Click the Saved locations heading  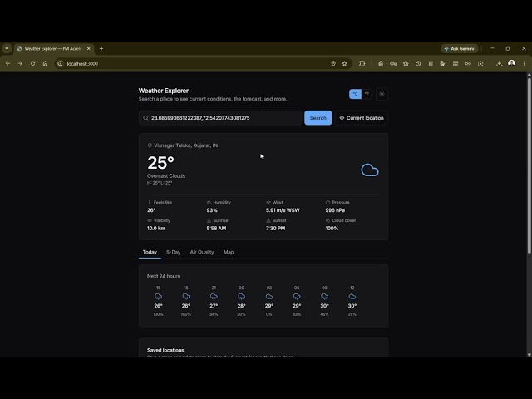point(165,350)
